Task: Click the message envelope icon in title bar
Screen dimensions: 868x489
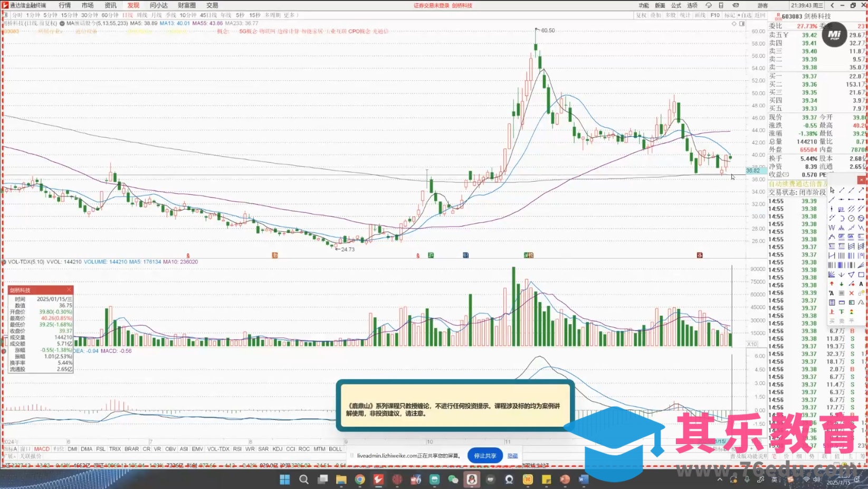Action: tap(736, 5)
